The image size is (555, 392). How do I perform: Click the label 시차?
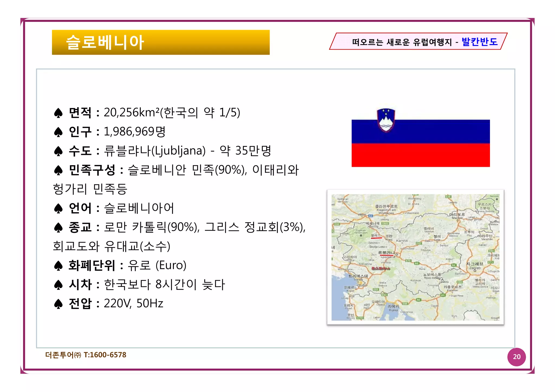click(80, 285)
